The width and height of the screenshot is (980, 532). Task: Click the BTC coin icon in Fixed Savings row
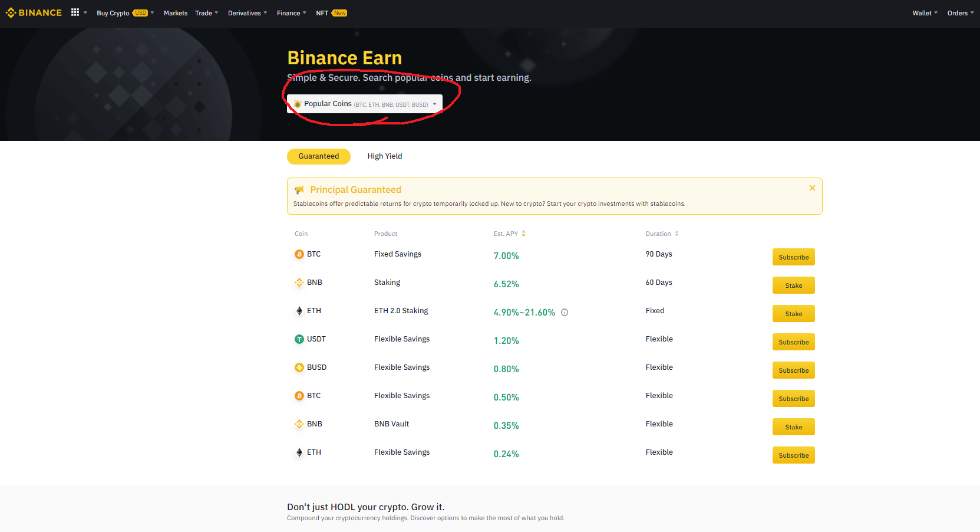(x=299, y=254)
